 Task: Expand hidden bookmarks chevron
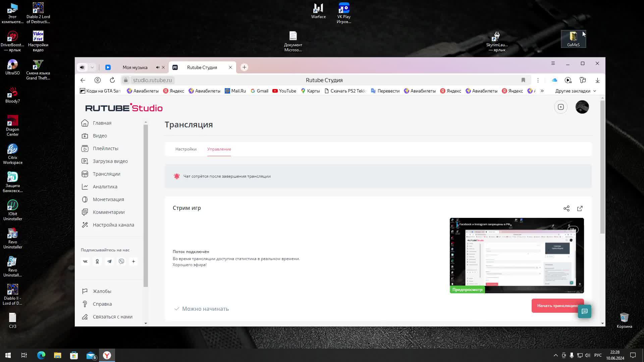coord(542,91)
